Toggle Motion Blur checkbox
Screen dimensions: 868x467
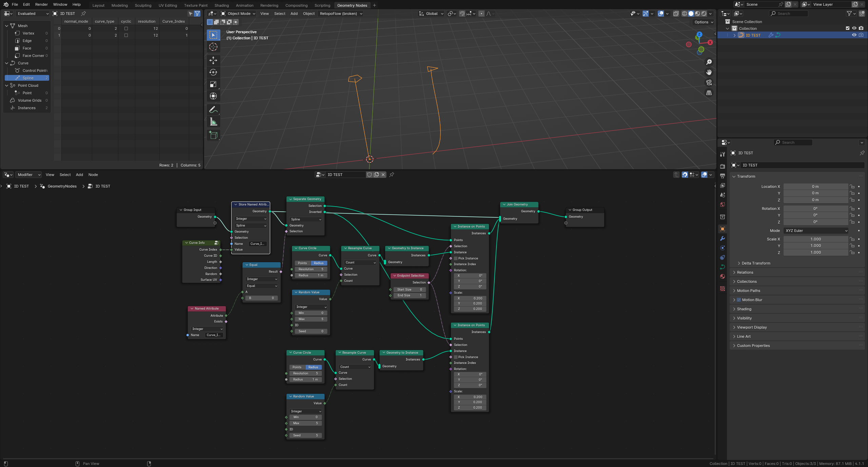tap(739, 300)
